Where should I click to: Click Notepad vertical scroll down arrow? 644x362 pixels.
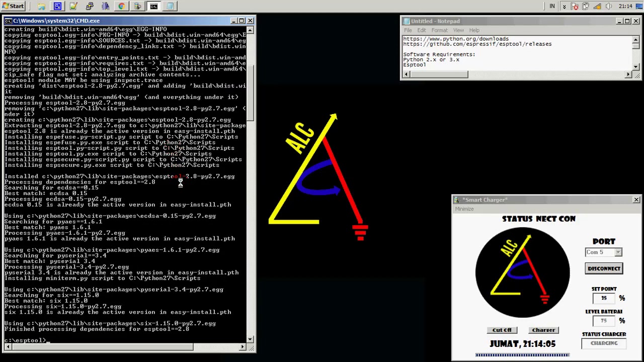tap(636, 67)
